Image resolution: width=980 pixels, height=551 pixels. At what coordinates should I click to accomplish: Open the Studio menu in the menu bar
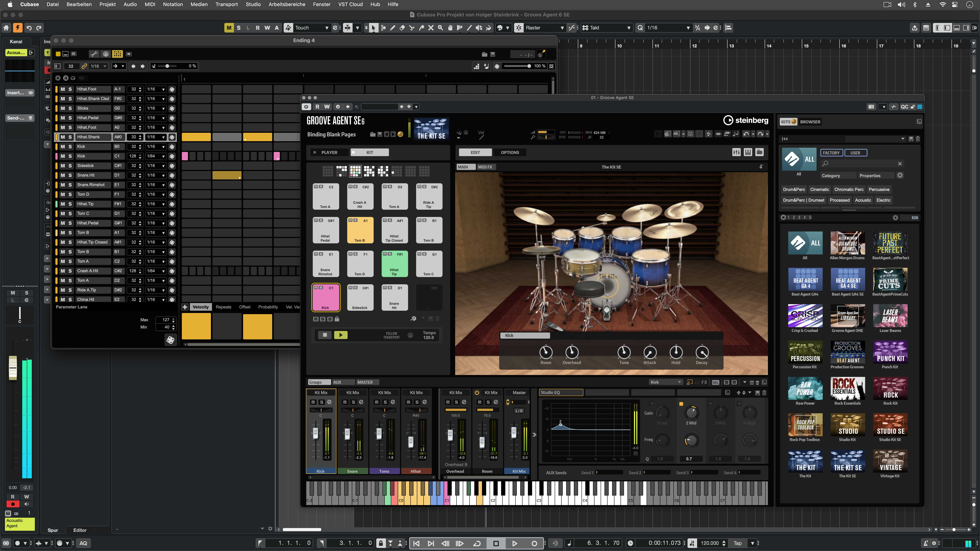253,4
